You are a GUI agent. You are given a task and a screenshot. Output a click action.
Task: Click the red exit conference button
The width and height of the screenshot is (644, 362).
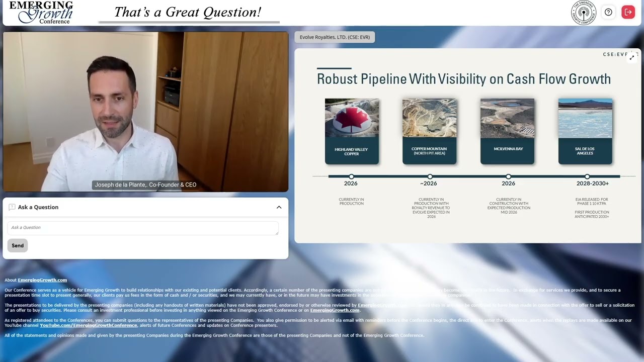(x=628, y=12)
